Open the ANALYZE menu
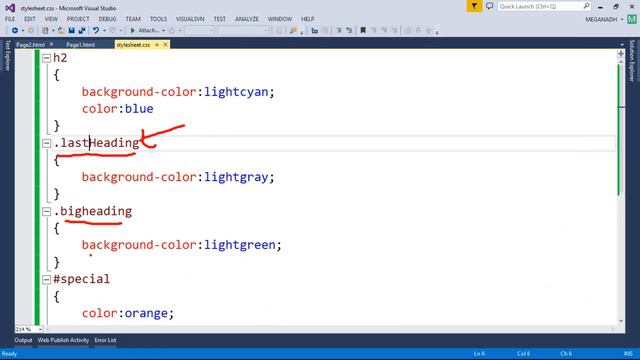640x360 pixels. click(247, 19)
